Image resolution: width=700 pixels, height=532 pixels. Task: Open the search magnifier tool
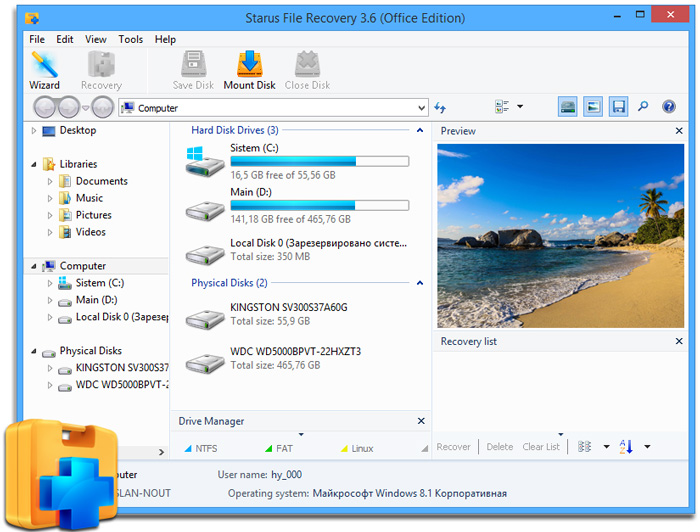click(643, 107)
